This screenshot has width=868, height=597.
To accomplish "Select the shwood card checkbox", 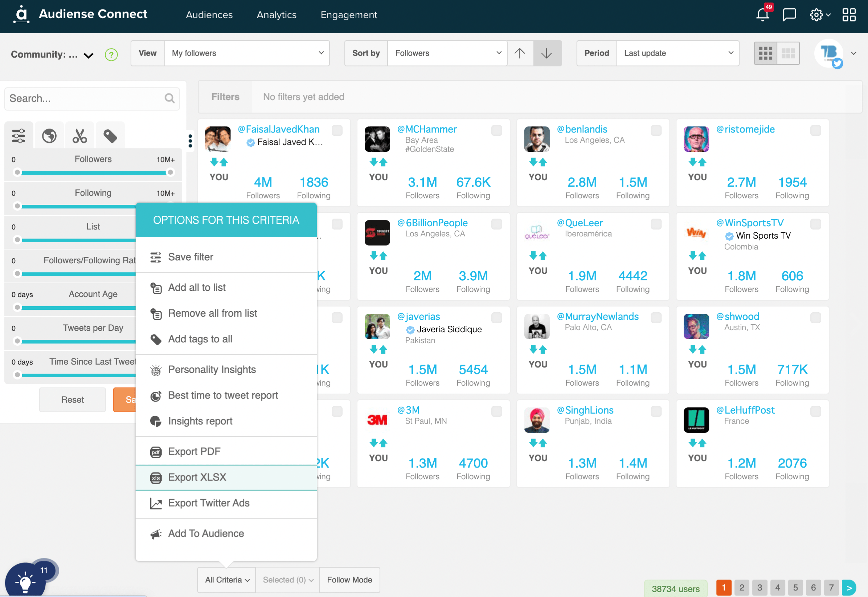I will tap(815, 318).
